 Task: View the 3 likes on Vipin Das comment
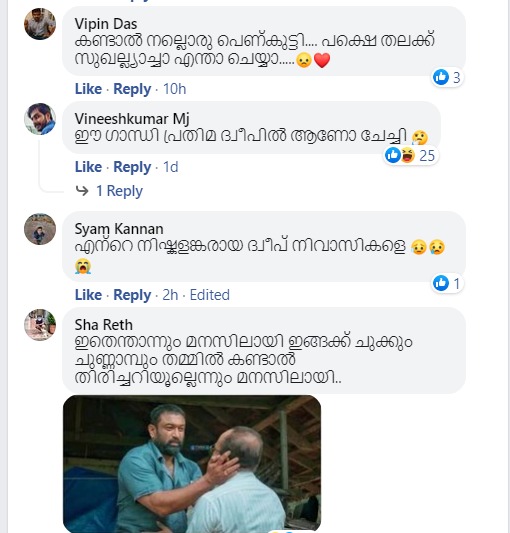click(447, 77)
